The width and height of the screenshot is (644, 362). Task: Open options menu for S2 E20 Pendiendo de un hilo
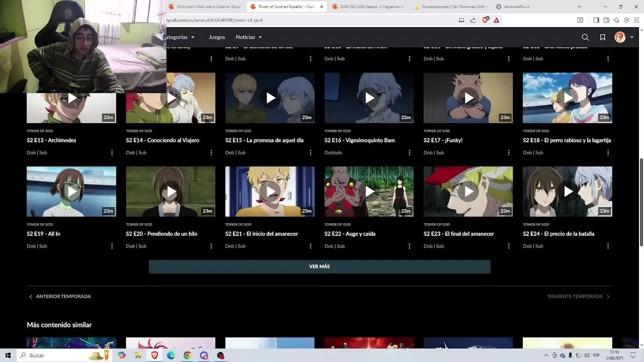211,246
